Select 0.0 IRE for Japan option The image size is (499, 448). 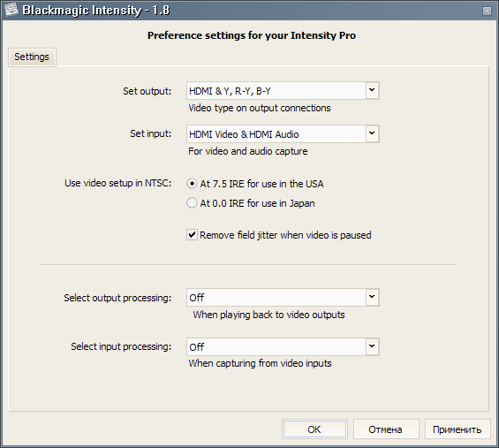pos(192,203)
